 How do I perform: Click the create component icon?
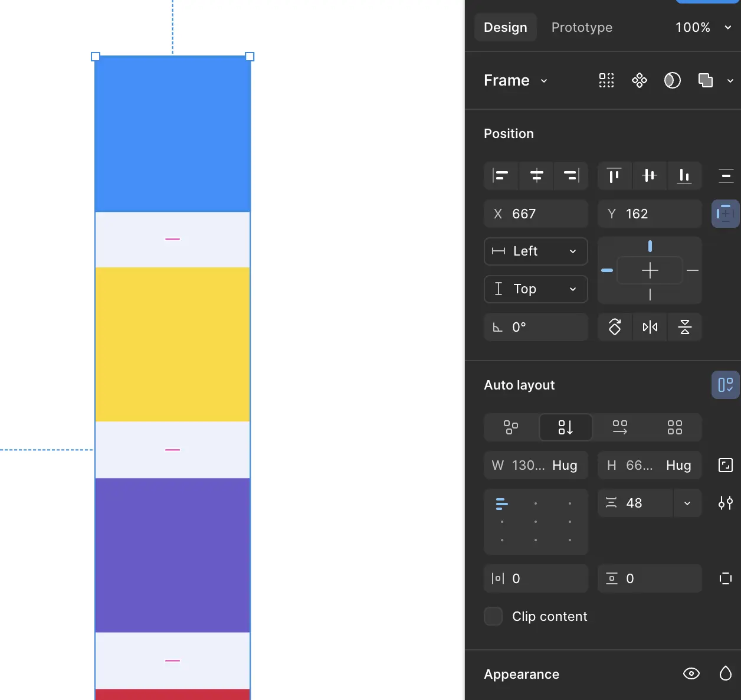tap(640, 80)
